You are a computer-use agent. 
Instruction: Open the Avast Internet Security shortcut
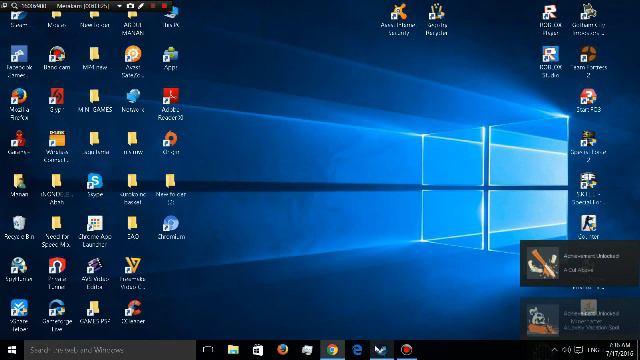(x=398, y=20)
